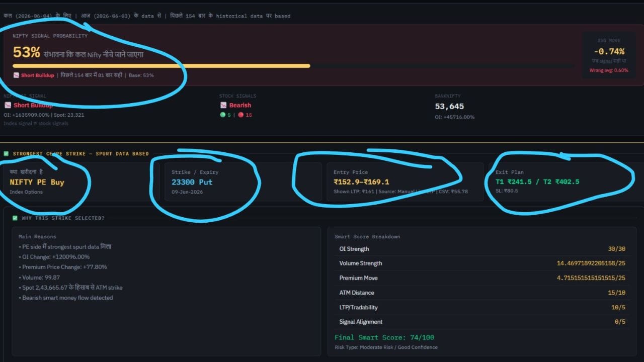Select the BankNifty value '53,645'
The width and height of the screenshot is (644, 362).
[449, 106]
